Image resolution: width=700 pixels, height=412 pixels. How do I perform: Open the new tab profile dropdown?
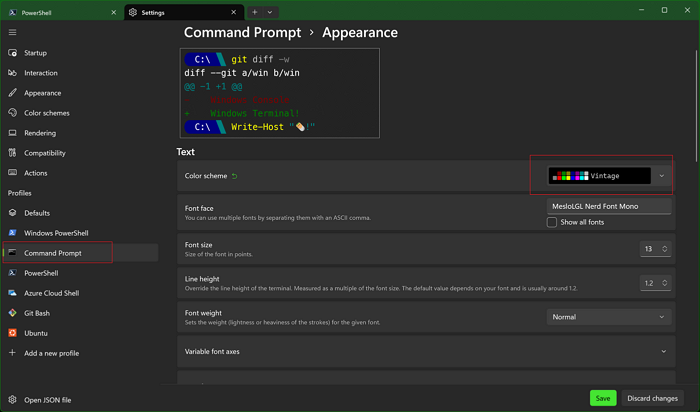(x=270, y=12)
